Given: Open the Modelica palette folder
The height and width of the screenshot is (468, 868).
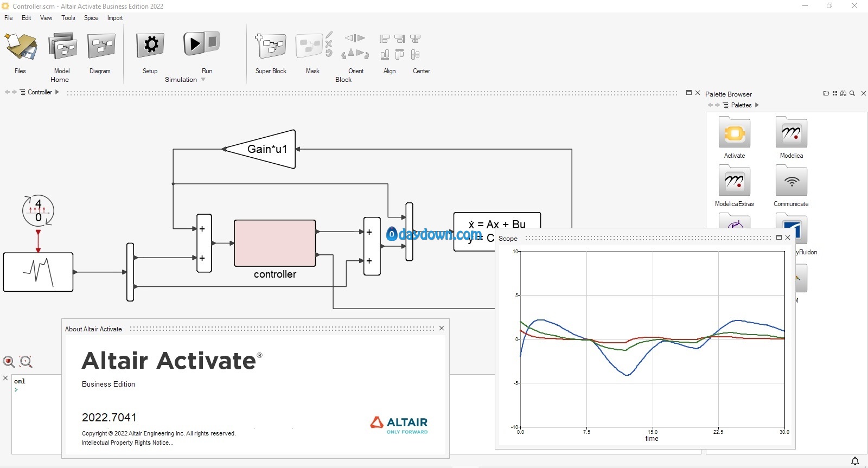Looking at the screenshot, I should pyautogui.click(x=792, y=132).
